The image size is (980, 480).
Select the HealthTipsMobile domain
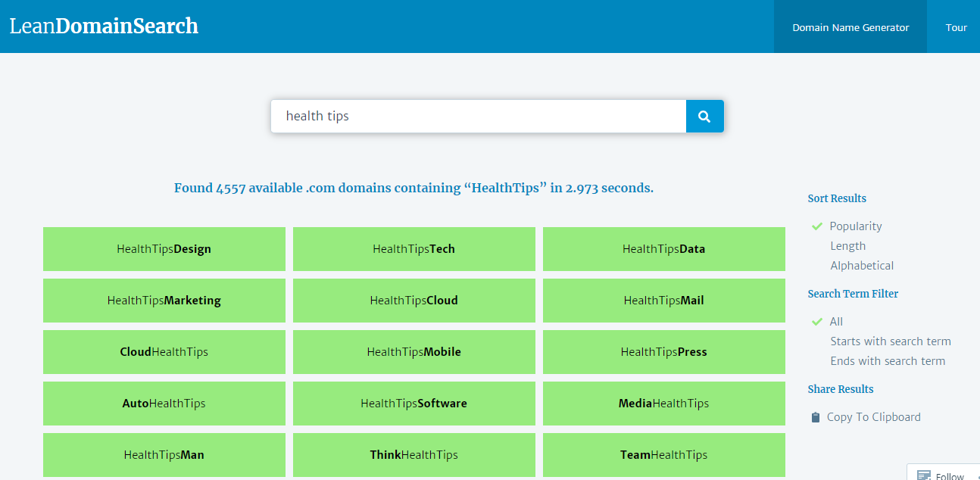(x=414, y=351)
